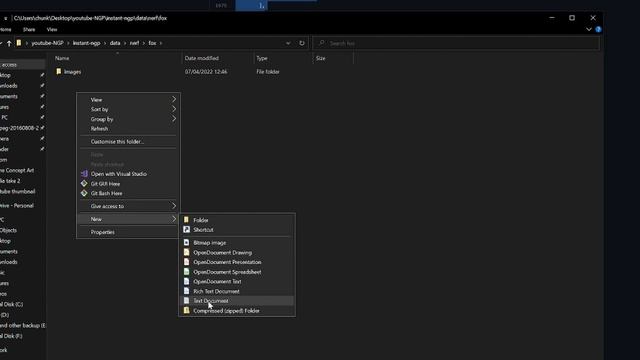Expand the Sort by submenu arrow
This screenshot has width=640, height=360.
click(x=174, y=109)
